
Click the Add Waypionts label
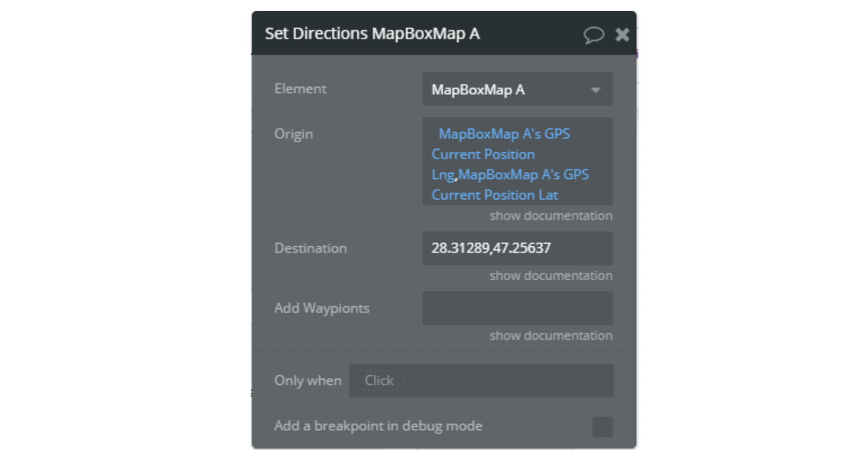pos(321,308)
